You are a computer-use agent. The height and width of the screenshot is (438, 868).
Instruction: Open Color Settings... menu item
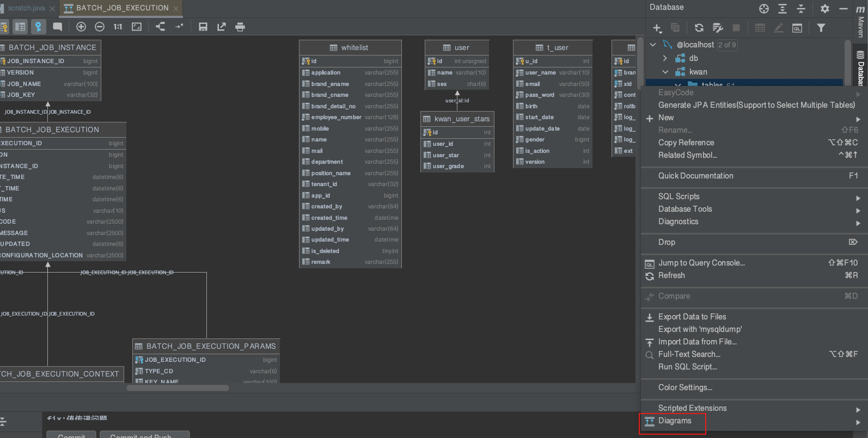(x=754, y=387)
